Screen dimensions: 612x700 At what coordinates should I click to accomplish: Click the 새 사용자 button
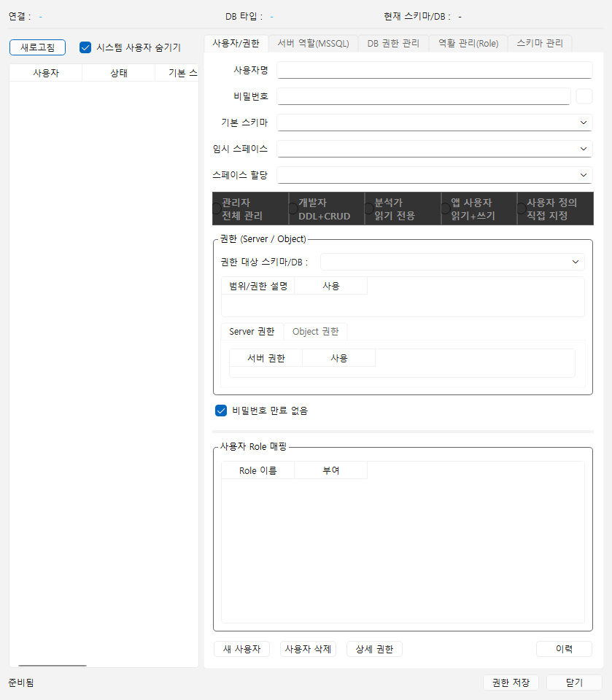coord(241,649)
